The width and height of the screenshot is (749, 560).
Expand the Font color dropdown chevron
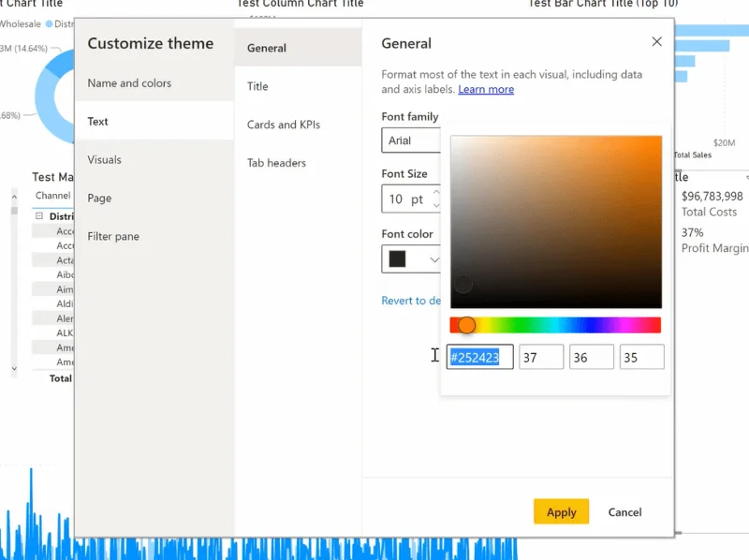pos(433,259)
